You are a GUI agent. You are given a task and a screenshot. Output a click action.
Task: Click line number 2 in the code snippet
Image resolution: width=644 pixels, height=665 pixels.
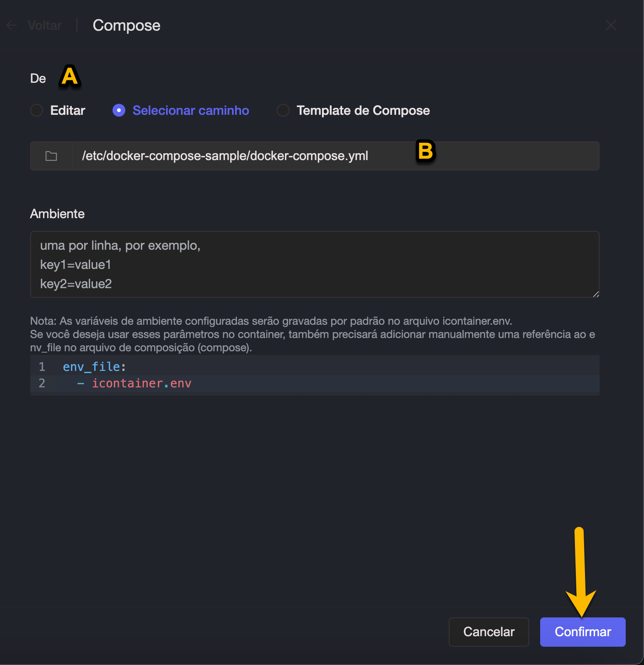[x=42, y=383]
